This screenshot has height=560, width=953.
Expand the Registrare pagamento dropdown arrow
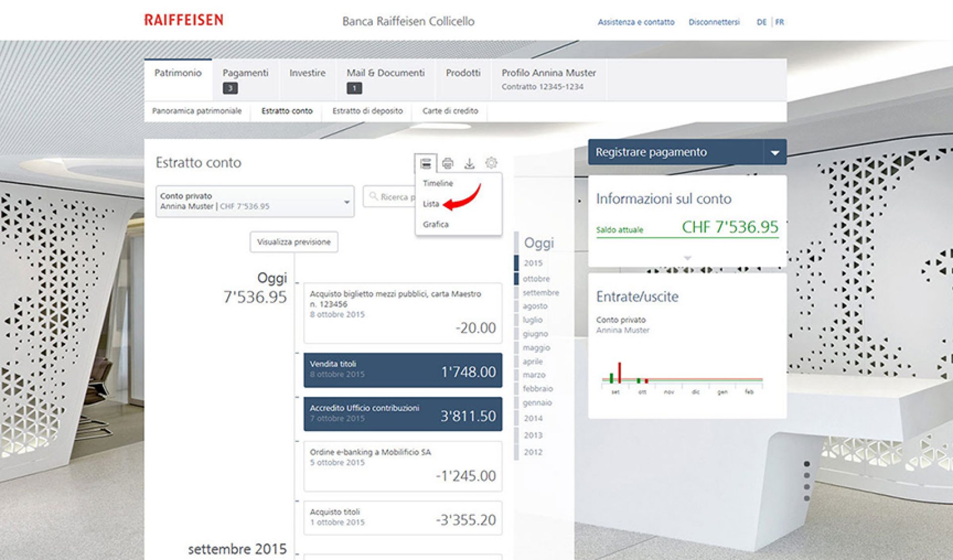(x=774, y=153)
